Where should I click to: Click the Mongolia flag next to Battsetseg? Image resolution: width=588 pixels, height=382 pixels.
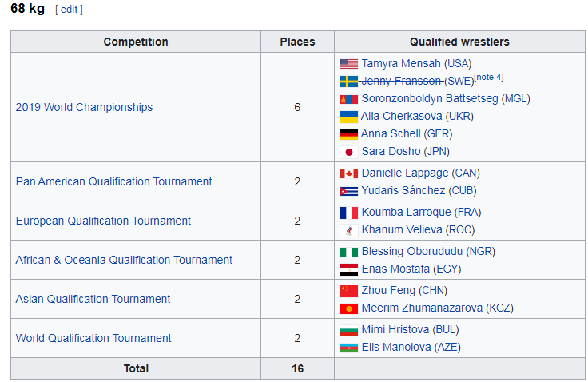click(349, 99)
